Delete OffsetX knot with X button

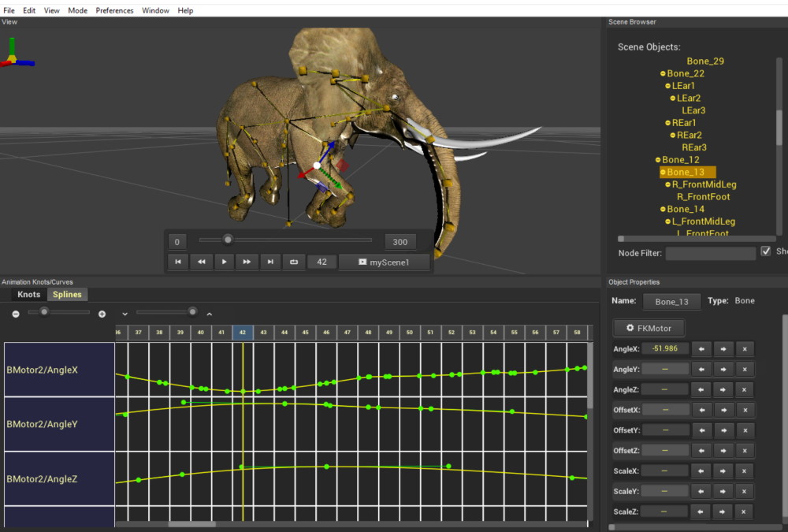click(x=745, y=410)
